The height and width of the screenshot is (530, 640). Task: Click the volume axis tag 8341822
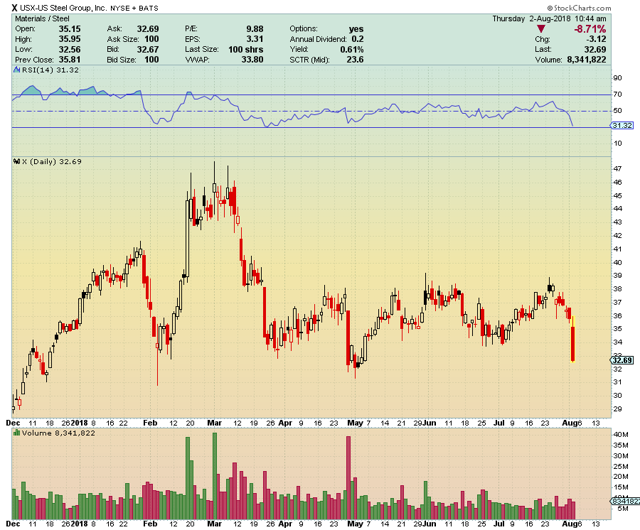tap(625, 501)
